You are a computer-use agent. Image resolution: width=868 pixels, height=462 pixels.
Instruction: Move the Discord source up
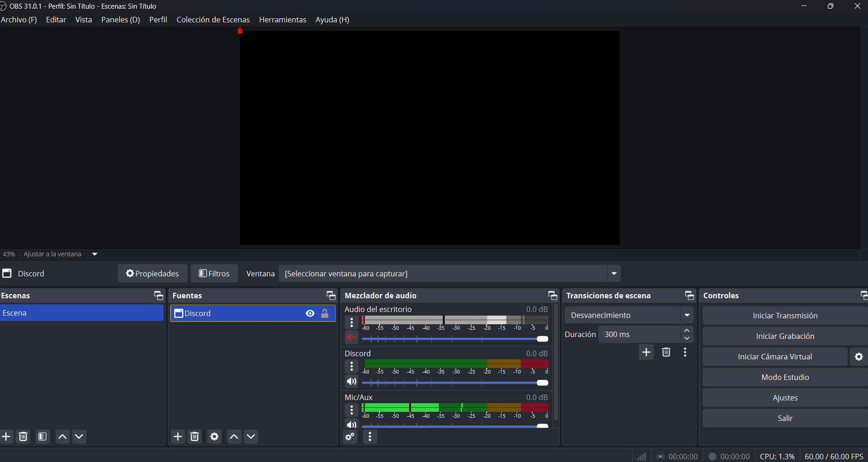tap(234, 436)
